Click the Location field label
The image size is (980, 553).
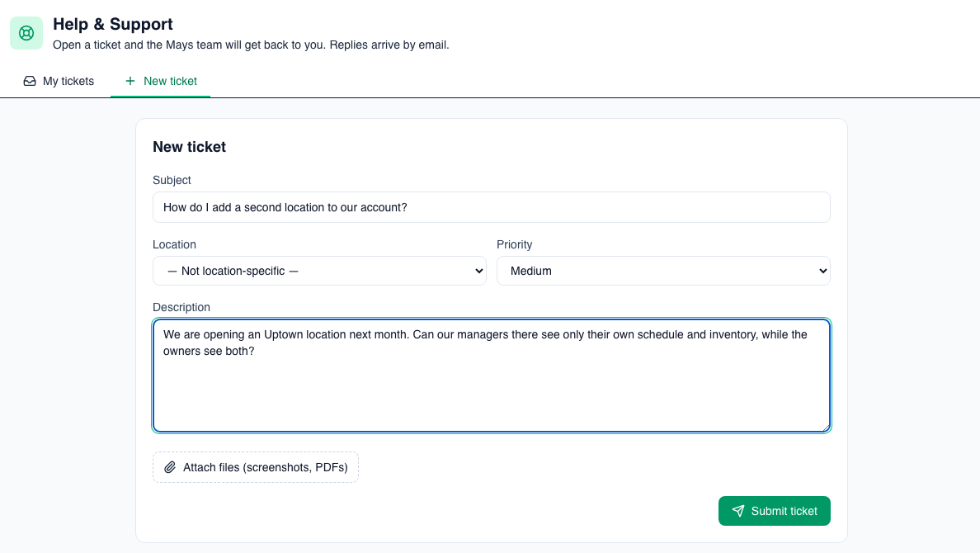tap(174, 244)
